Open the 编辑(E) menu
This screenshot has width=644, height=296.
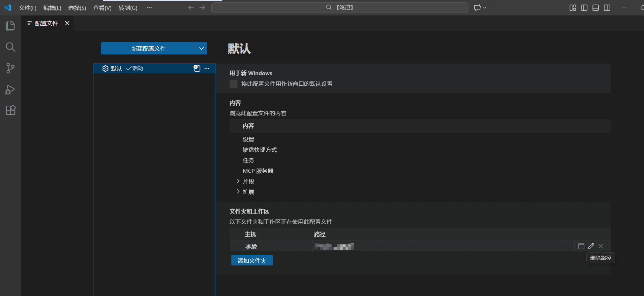pyautogui.click(x=52, y=8)
